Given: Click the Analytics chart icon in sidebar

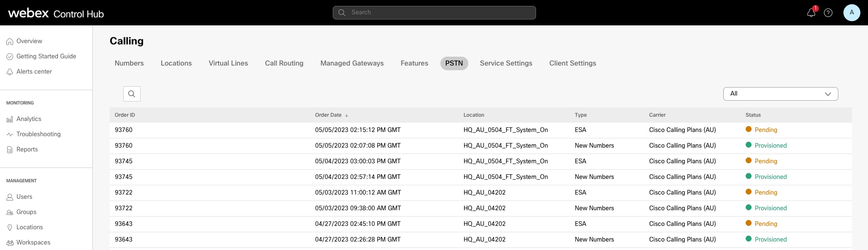Looking at the screenshot, I should (x=10, y=119).
